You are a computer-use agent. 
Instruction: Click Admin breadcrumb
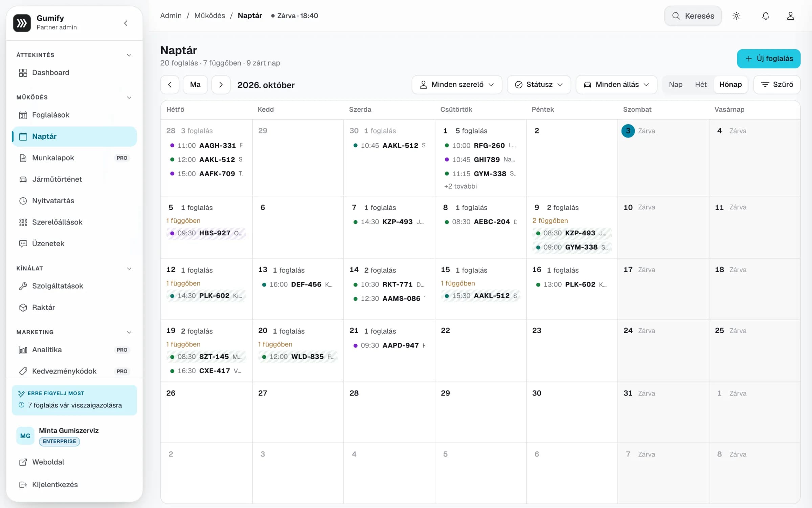tap(171, 16)
